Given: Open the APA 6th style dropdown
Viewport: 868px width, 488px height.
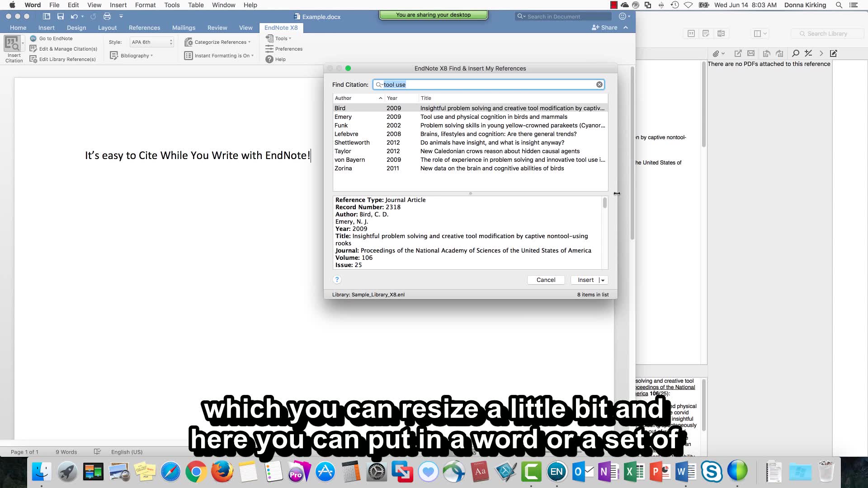Looking at the screenshot, I should click(x=152, y=42).
